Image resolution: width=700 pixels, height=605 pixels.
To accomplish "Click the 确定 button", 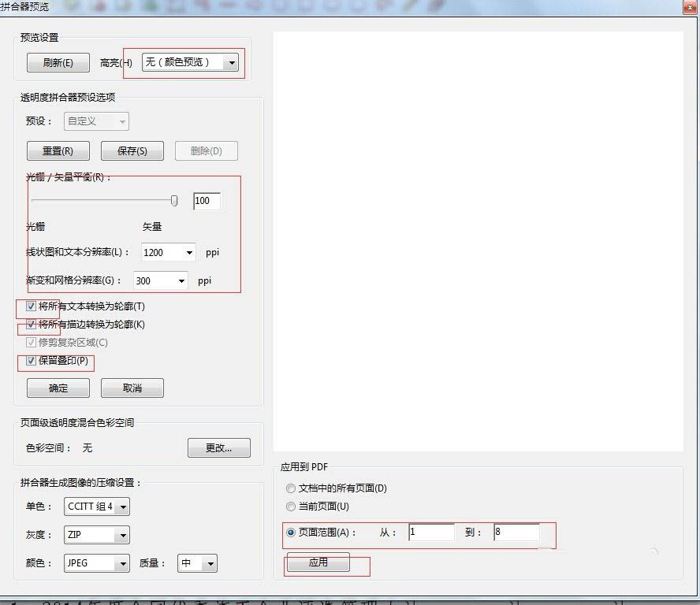I will [x=58, y=388].
